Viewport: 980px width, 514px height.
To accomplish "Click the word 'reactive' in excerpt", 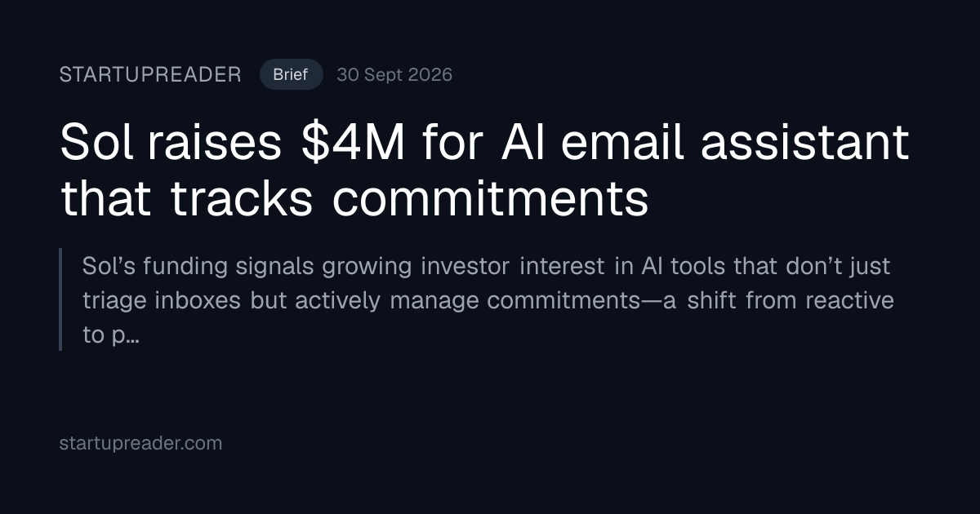I will (x=849, y=300).
